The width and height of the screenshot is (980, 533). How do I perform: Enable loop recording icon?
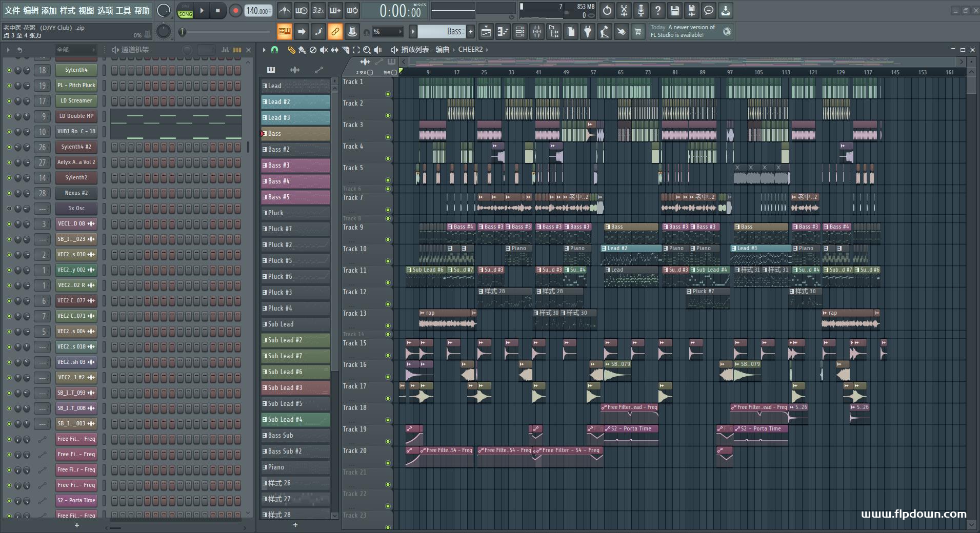(352, 10)
